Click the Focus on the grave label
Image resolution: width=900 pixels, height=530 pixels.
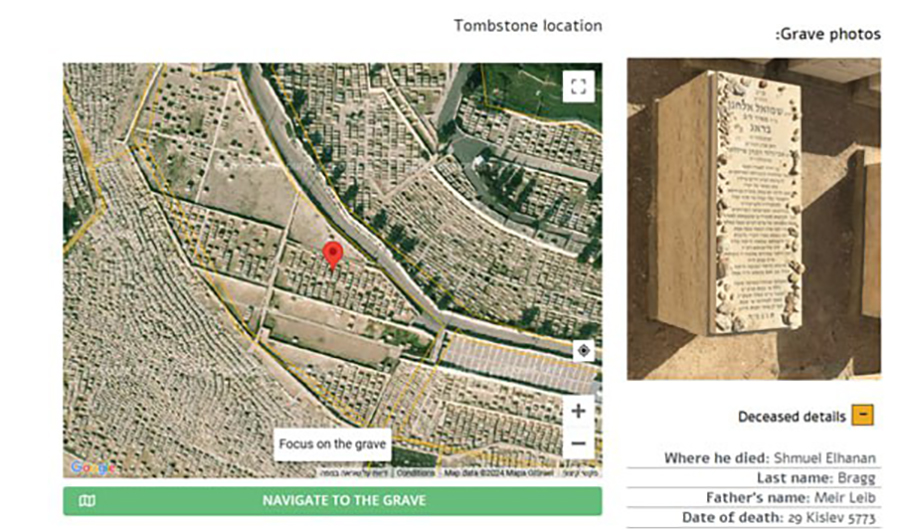click(x=332, y=444)
